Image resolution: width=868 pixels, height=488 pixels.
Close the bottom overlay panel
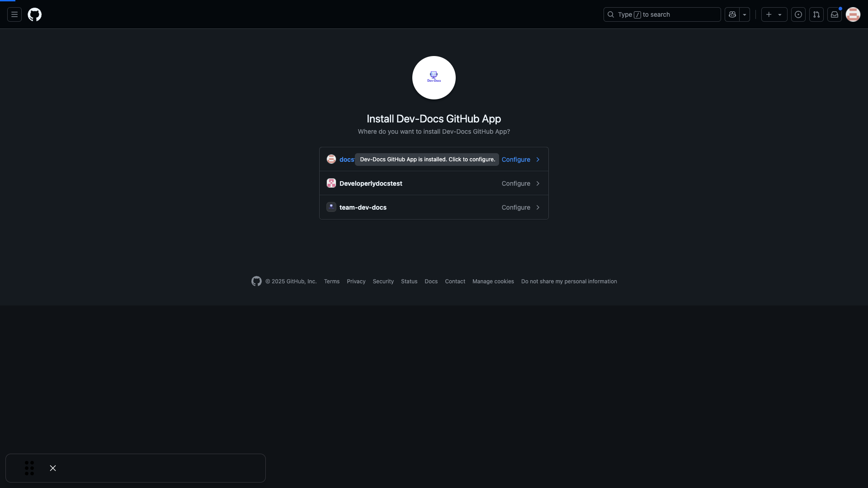click(x=52, y=468)
